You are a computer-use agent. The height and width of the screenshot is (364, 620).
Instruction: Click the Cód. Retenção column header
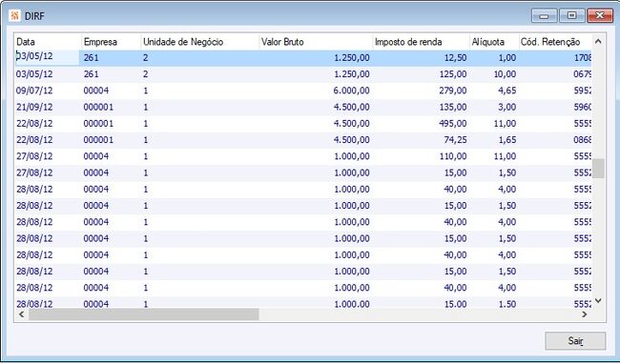(555, 42)
